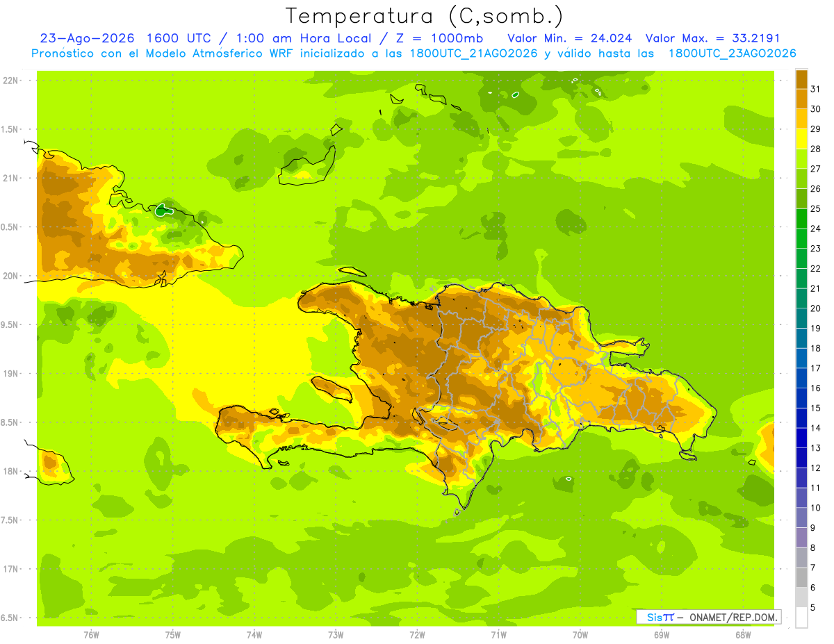Click latitude label "20N"
Image resolution: width=834 pixels, height=644 pixels.
coord(12,276)
